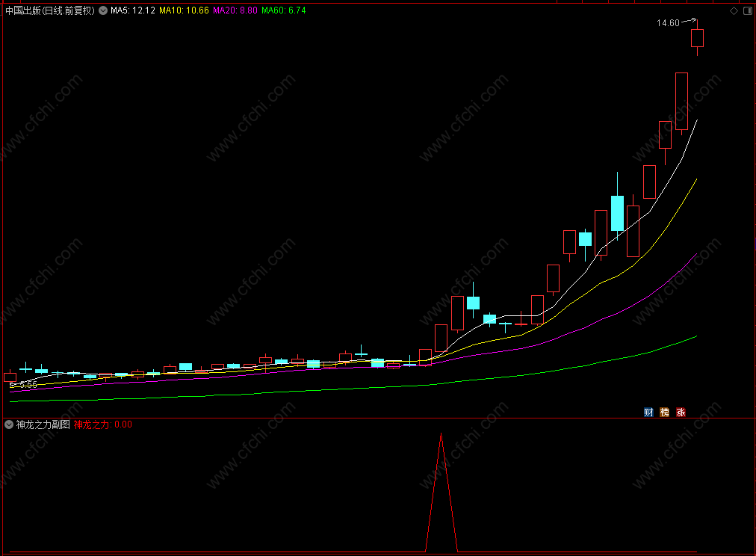Click the 神龙之力副图 sub-chart title
This screenshot has height=556, width=756.
43,424
